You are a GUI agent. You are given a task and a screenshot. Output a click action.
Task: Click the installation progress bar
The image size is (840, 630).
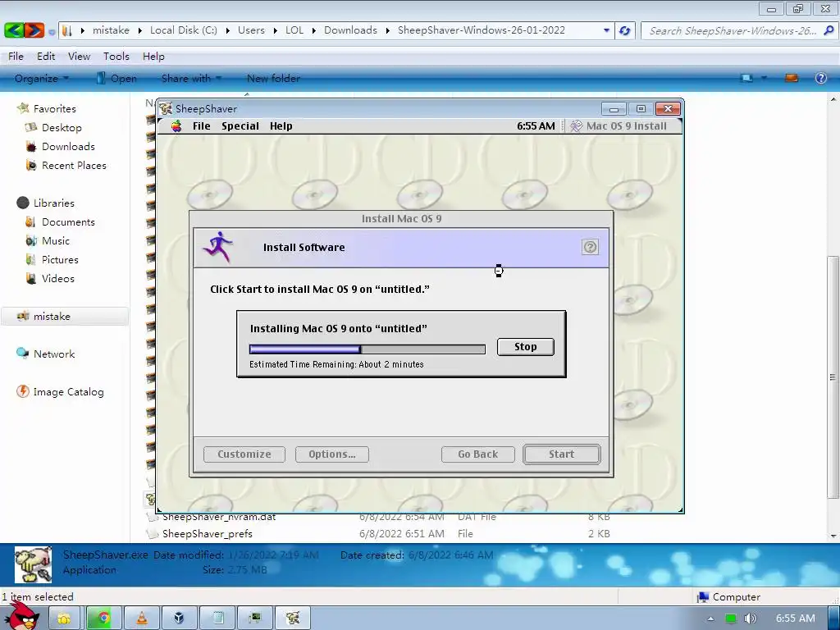click(367, 349)
